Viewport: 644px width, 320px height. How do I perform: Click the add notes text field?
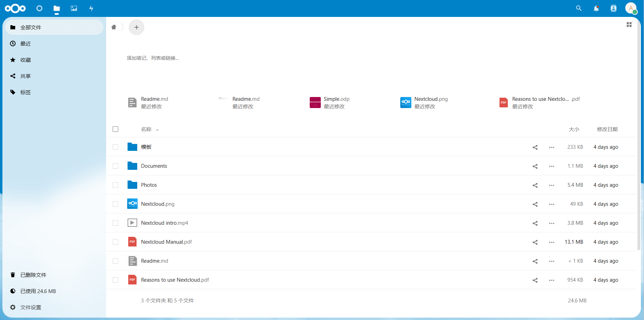point(152,58)
